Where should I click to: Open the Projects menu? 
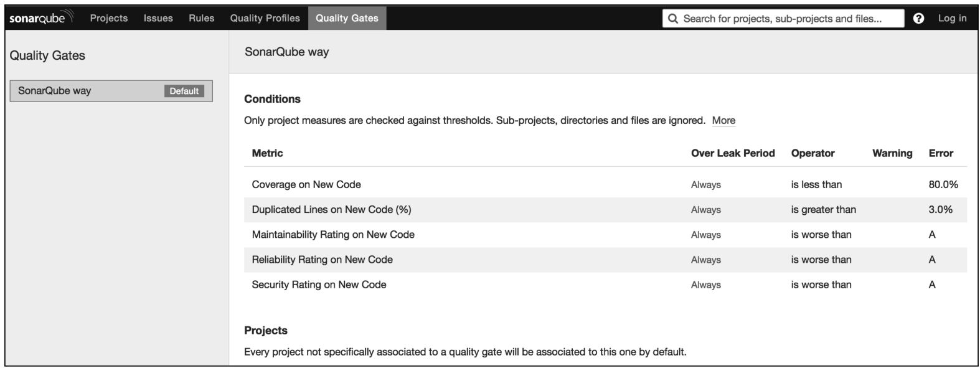point(109,18)
